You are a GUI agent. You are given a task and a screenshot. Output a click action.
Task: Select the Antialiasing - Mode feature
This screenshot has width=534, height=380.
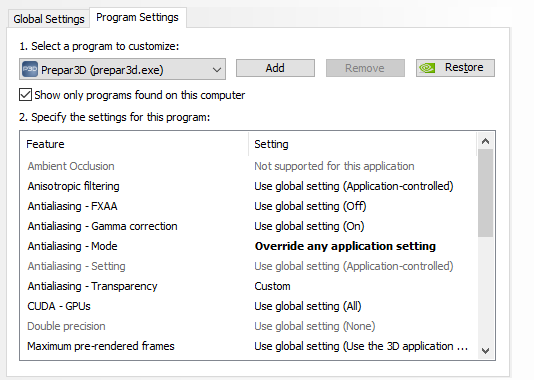(73, 246)
